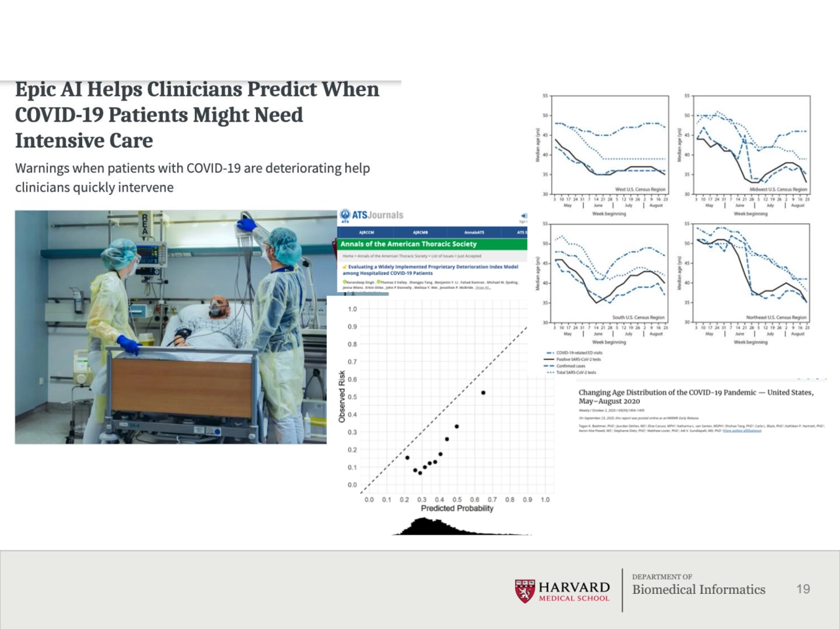Click the Department of Biomedical Informatics text
This screenshot has height=630, width=840.
pyautogui.click(x=698, y=585)
